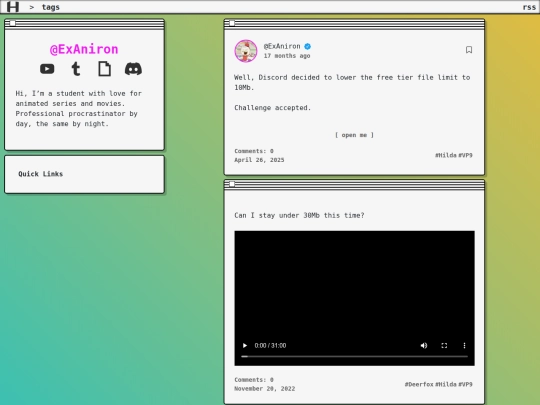Click the @ExAniron pink profile heading
Viewport: 540px width, 405px height.
tap(84, 49)
